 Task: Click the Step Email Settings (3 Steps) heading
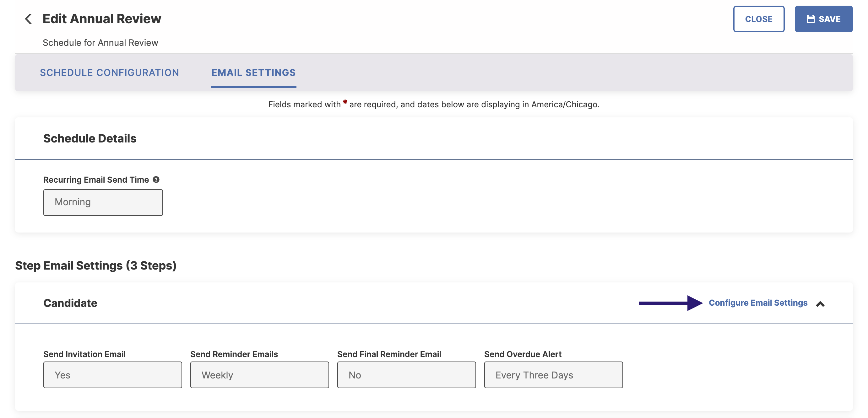96,265
